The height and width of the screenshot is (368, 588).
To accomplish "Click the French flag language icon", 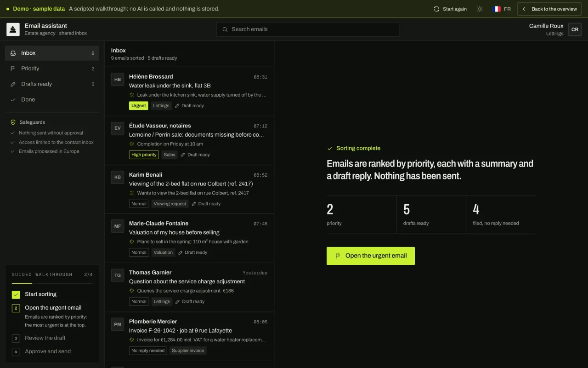I will pyautogui.click(x=497, y=9).
